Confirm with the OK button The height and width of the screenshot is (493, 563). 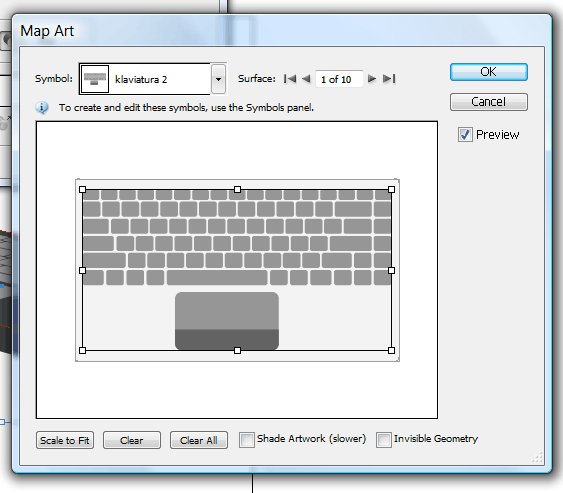pyautogui.click(x=489, y=72)
